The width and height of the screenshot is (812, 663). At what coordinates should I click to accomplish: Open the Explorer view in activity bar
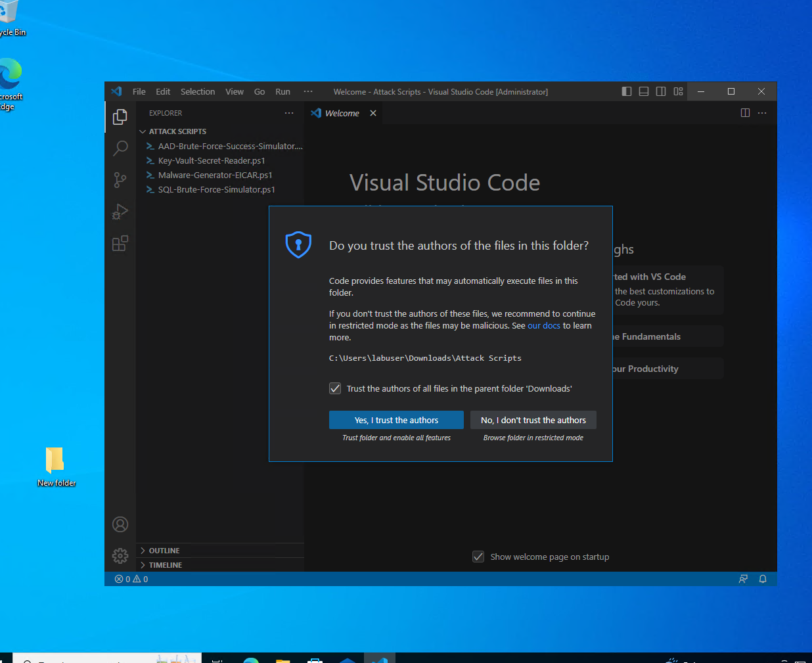tap(120, 117)
